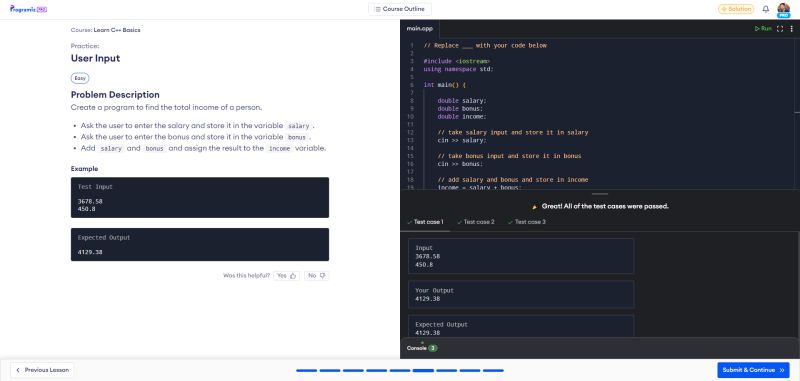Screen dimensions: 800x381
Task: Click the 'User Input' title
Action: tap(95, 58)
